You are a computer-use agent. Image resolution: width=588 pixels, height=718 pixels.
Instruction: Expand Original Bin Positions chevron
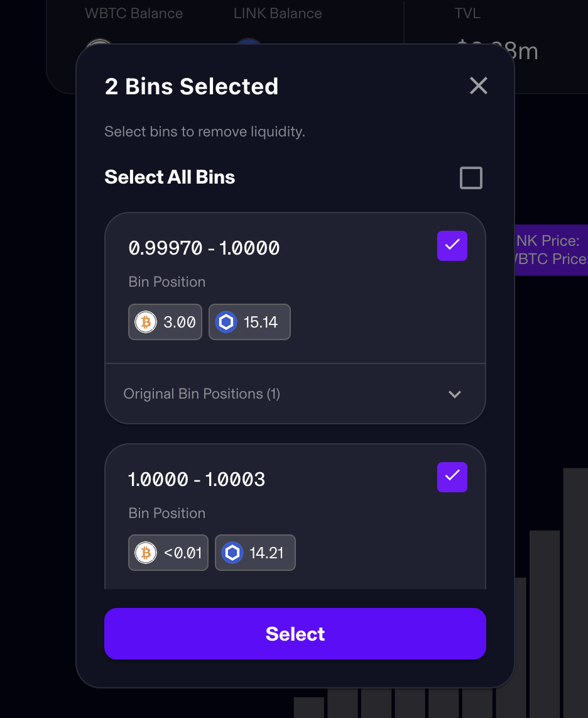455,394
